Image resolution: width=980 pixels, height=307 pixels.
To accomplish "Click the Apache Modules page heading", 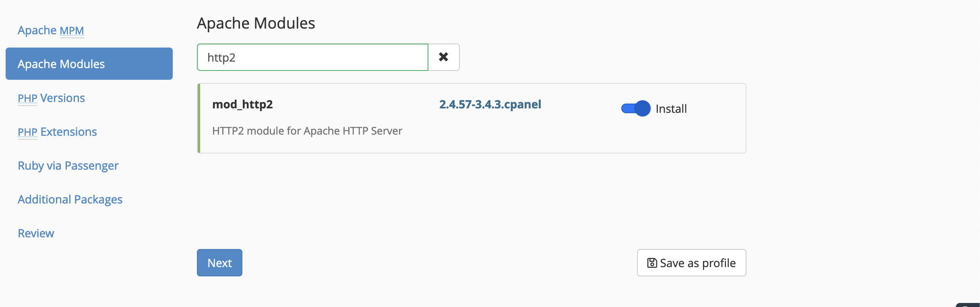I will point(256,23).
